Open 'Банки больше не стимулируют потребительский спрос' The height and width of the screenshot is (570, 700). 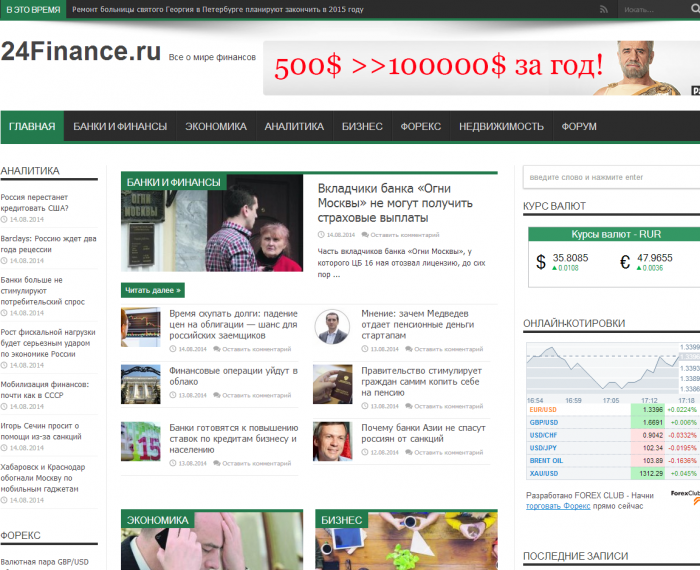[x=42, y=291]
